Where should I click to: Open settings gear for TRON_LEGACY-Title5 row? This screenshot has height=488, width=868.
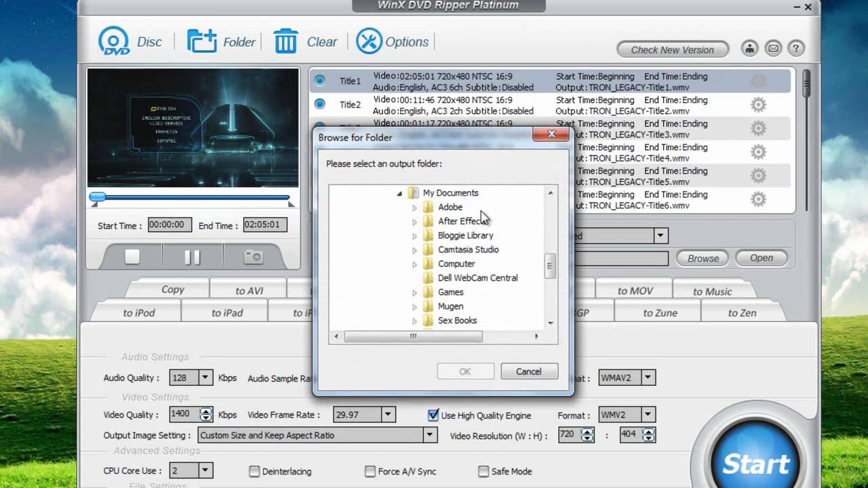coord(758,176)
